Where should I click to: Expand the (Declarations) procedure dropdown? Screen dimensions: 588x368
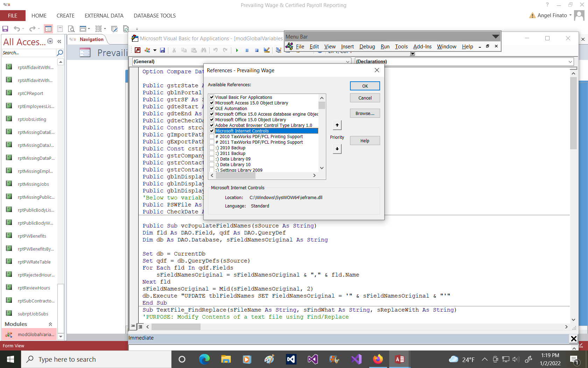[570, 62]
